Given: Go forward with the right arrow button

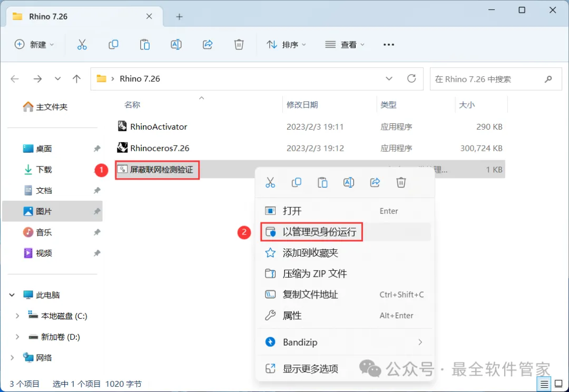Looking at the screenshot, I should coord(37,79).
